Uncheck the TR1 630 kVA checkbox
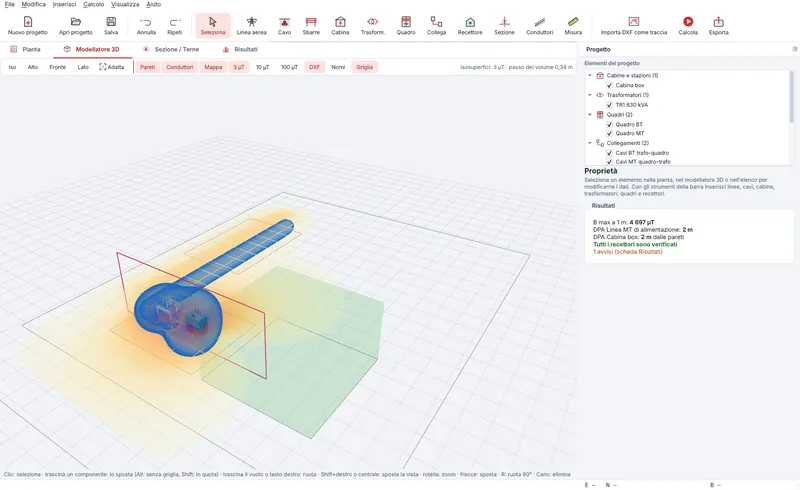 pos(609,105)
